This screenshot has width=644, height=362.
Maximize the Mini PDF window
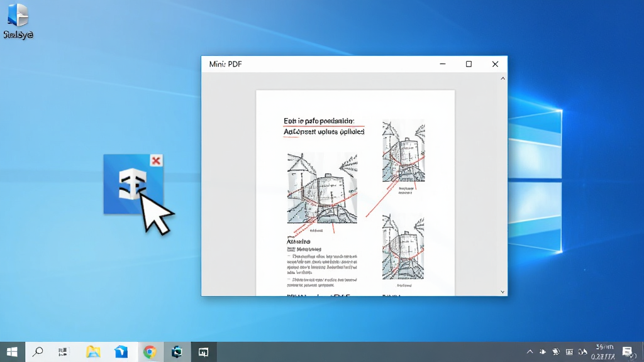(x=469, y=64)
